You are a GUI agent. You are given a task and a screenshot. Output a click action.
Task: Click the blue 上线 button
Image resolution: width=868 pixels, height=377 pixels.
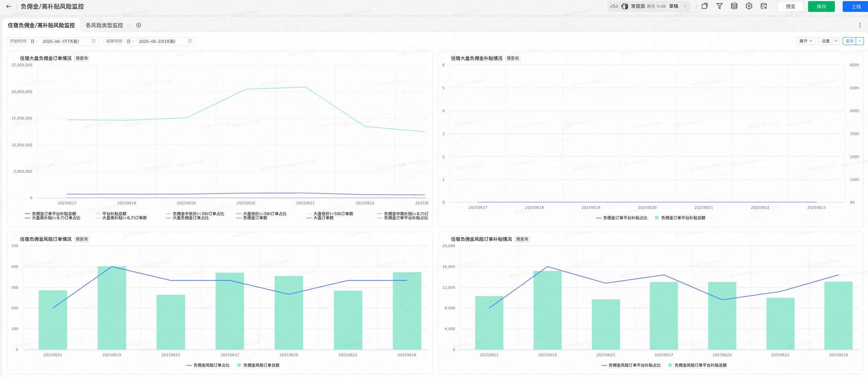click(x=856, y=6)
